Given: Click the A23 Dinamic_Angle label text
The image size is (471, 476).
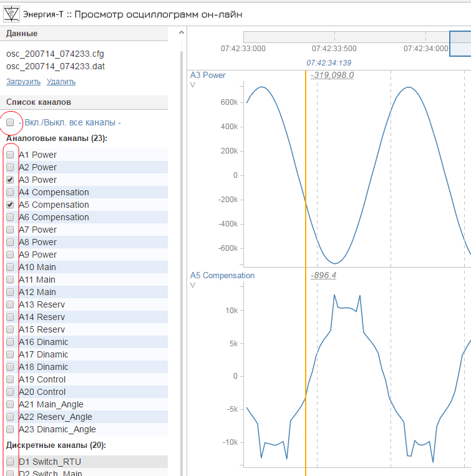Looking at the screenshot, I should pyautogui.click(x=57, y=429).
